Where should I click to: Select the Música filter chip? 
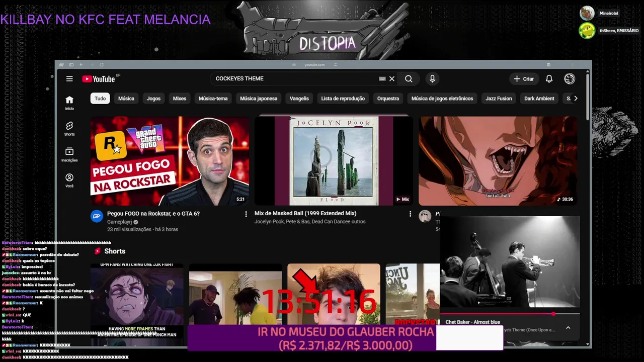coord(126,99)
